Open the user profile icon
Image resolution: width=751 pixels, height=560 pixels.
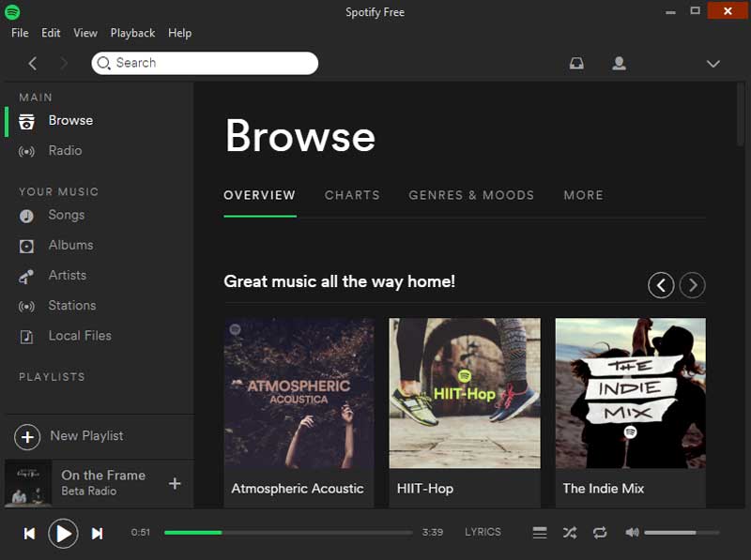pyautogui.click(x=619, y=63)
